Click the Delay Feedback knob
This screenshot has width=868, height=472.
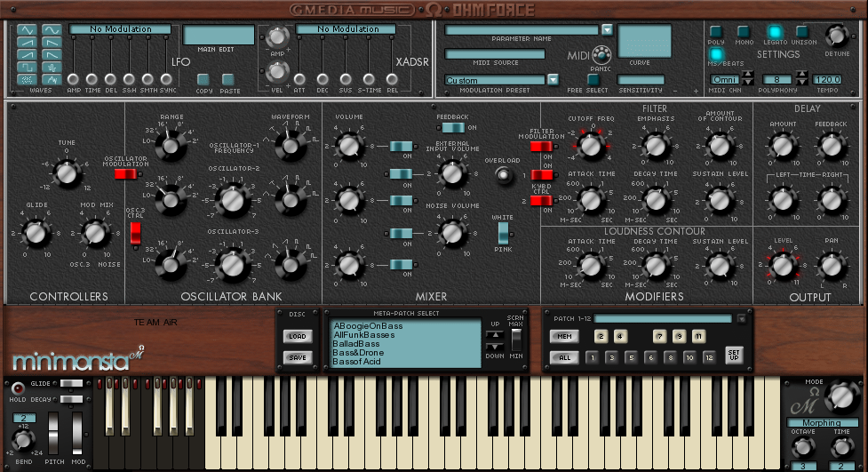point(832,146)
